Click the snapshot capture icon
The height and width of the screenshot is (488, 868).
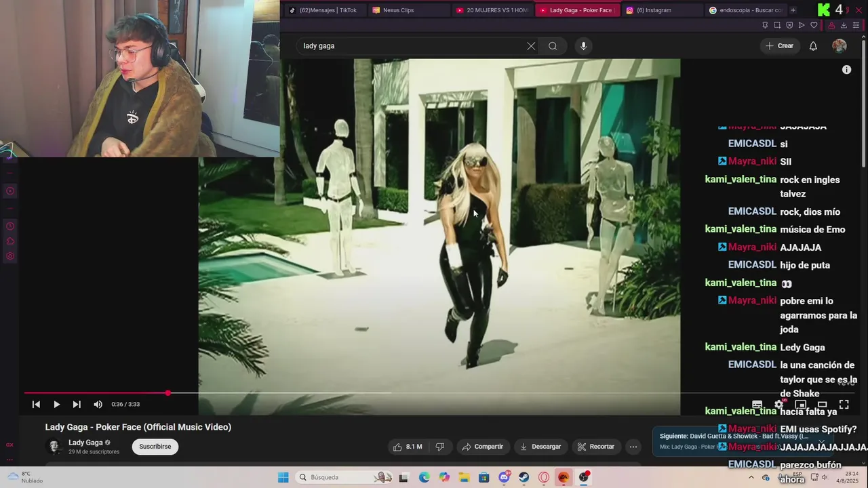(777, 25)
